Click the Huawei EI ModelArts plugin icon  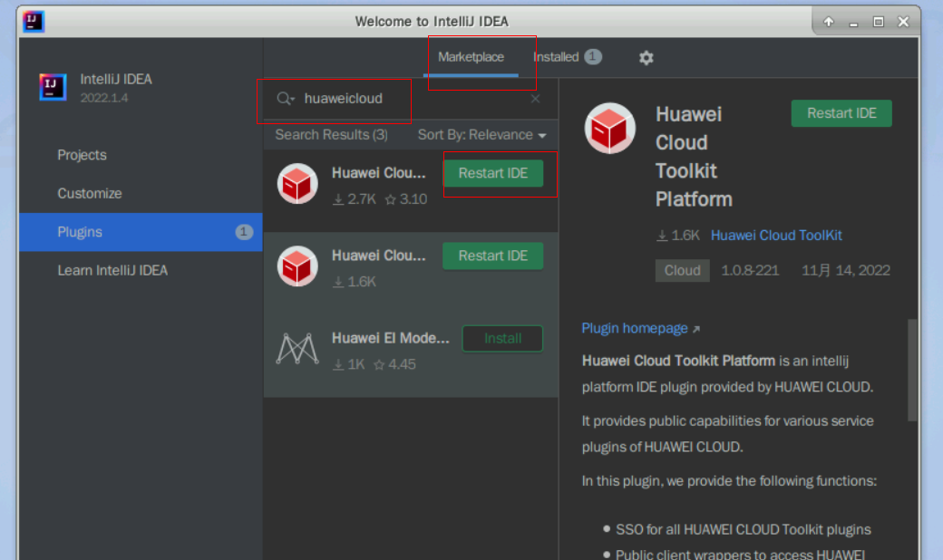(x=297, y=349)
